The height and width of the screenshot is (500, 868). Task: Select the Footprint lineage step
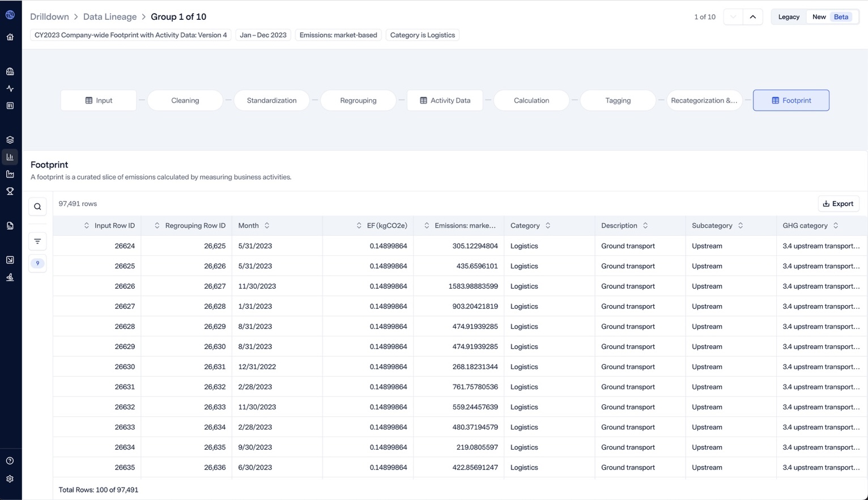pos(791,100)
